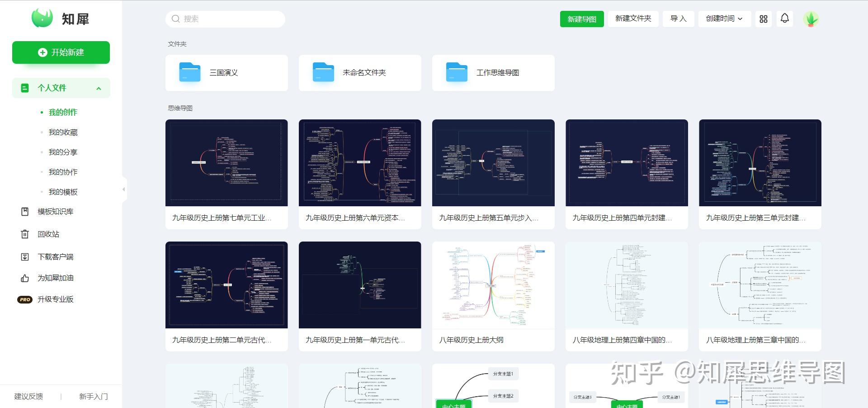Focus the 搜索 input field
The width and height of the screenshot is (868, 408).
coord(225,19)
